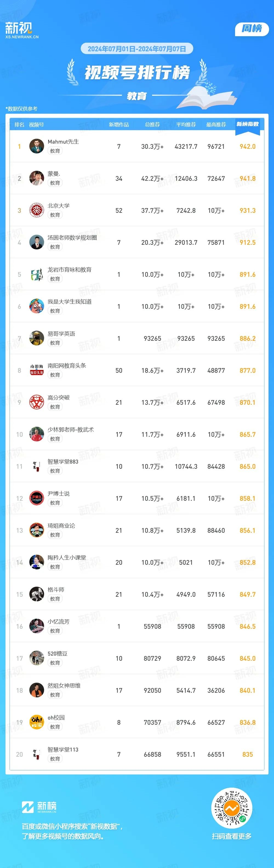The image size is (274, 868).
Task: Click the 龙岩市育咏和教育 logo
Action: click(x=36, y=274)
